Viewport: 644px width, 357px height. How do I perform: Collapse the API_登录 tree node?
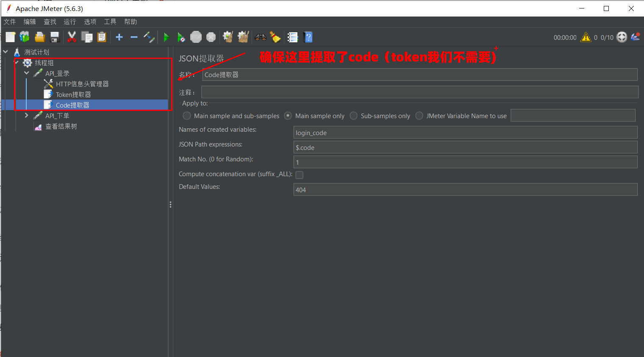27,73
